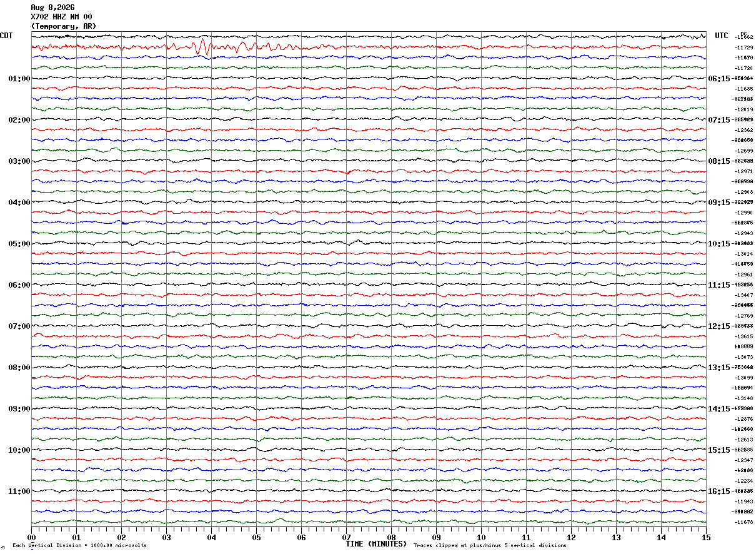Click the 12:15 UTC time marker
756x554 pixels.
coord(719,326)
